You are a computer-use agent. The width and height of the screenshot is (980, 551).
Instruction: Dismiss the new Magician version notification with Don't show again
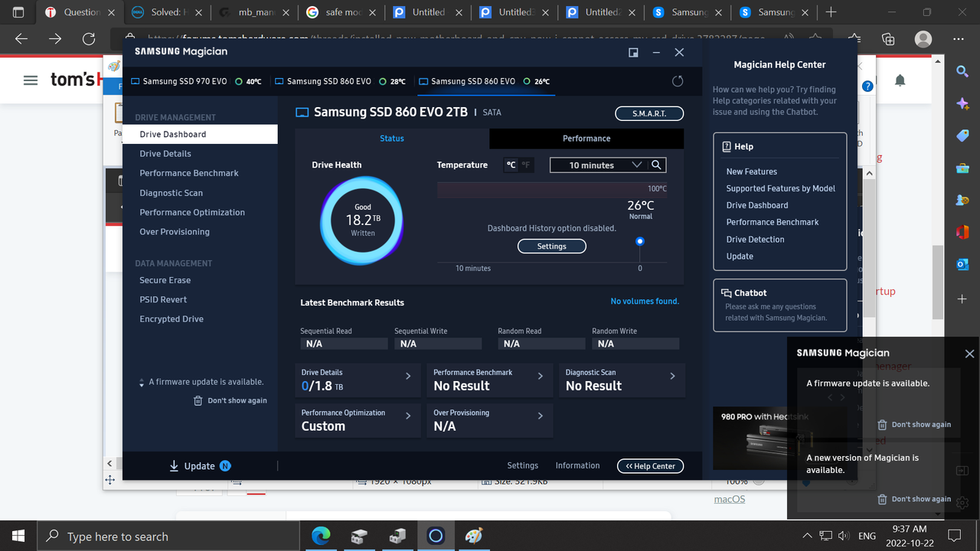click(x=914, y=499)
